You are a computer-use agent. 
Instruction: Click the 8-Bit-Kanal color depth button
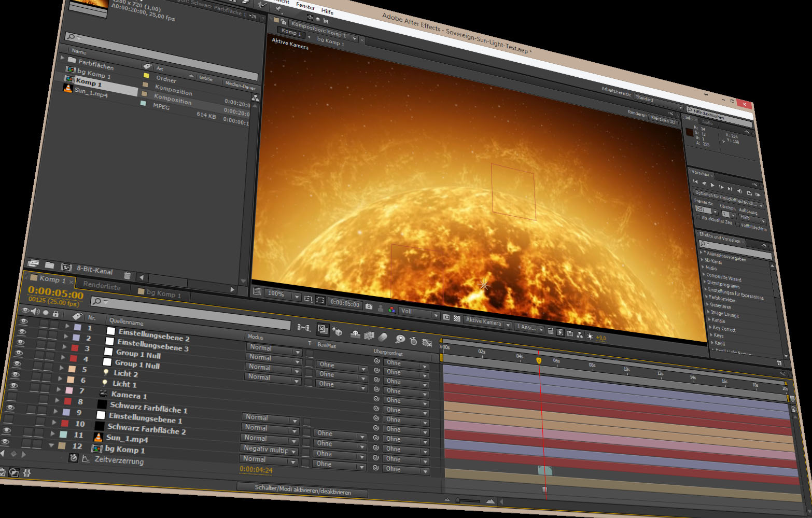coord(94,270)
